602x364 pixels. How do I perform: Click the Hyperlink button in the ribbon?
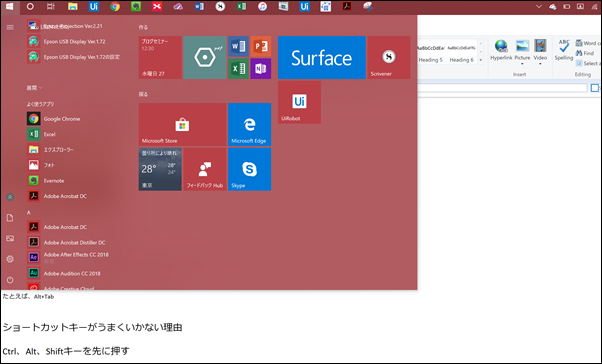point(501,50)
